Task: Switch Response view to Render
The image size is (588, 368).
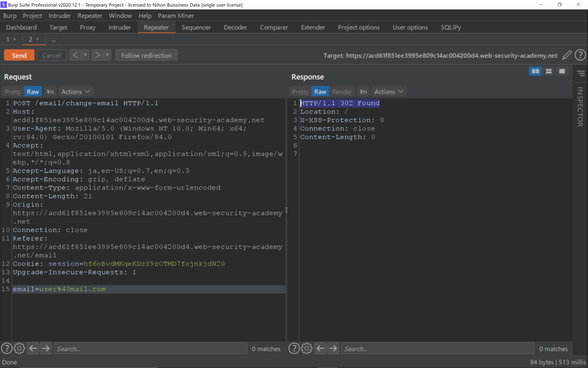Action: (342, 92)
